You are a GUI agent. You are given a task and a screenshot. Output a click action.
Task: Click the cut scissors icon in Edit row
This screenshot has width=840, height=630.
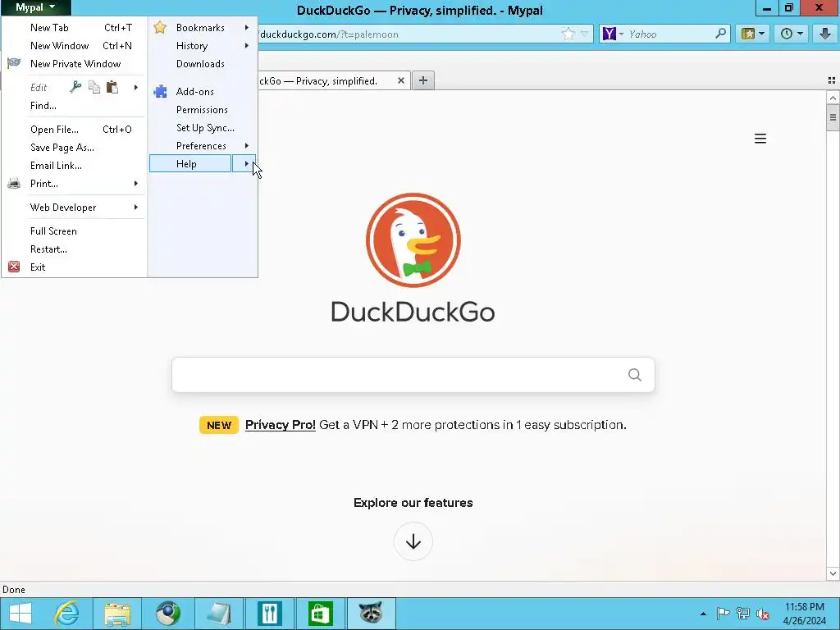point(75,87)
